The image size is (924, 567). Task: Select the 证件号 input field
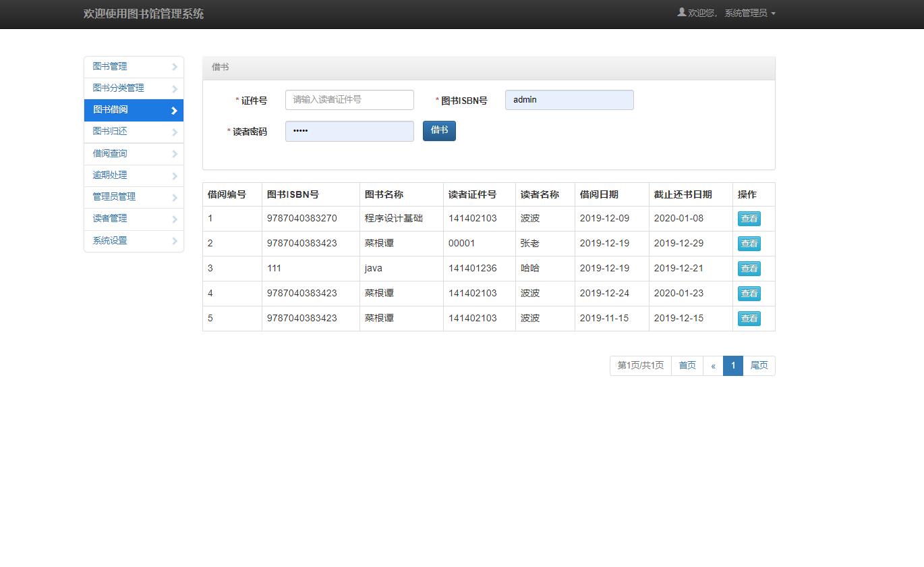point(349,99)
